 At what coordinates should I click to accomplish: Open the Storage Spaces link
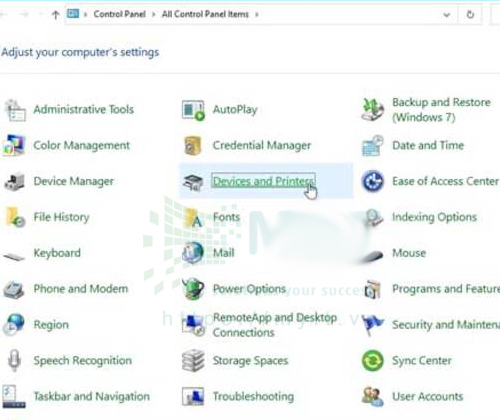[251, 361]
